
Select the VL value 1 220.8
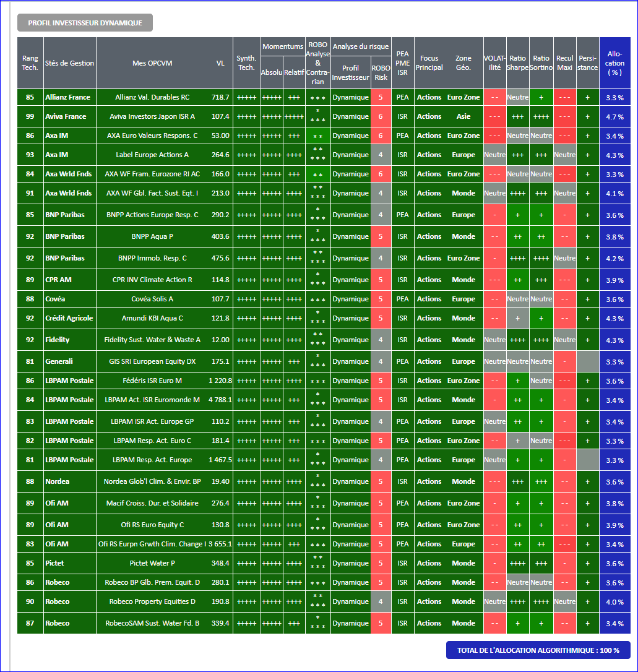(x=220, y=381)
